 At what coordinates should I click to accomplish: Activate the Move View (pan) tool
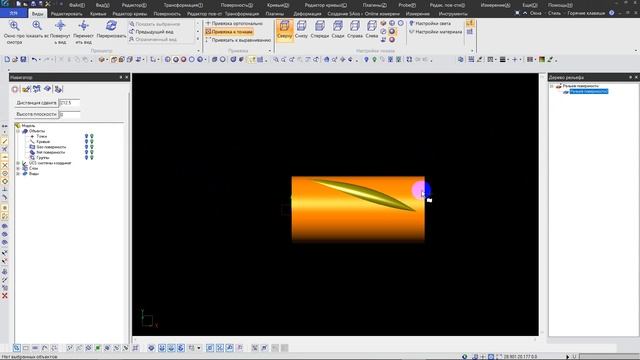point(84,31)
